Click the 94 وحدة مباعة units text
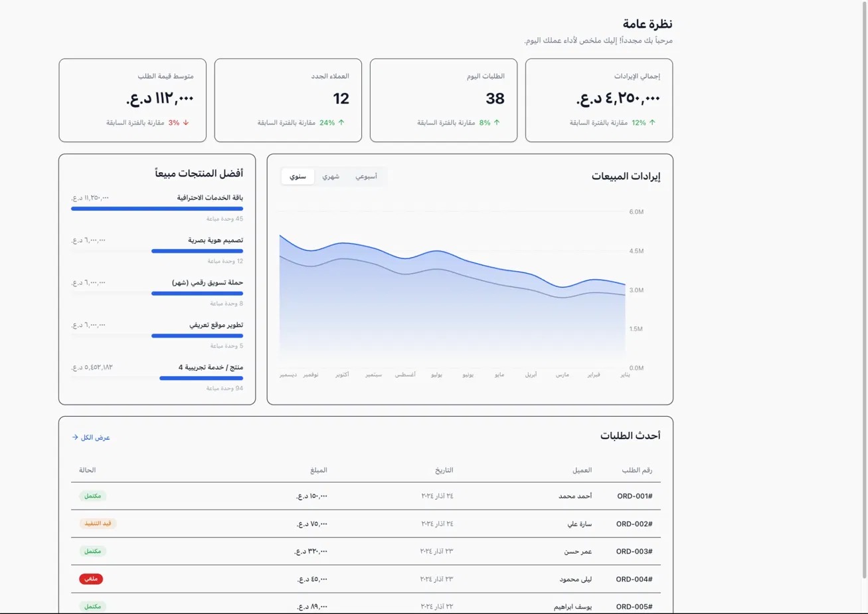868x614 pixels. pos(224,389)
